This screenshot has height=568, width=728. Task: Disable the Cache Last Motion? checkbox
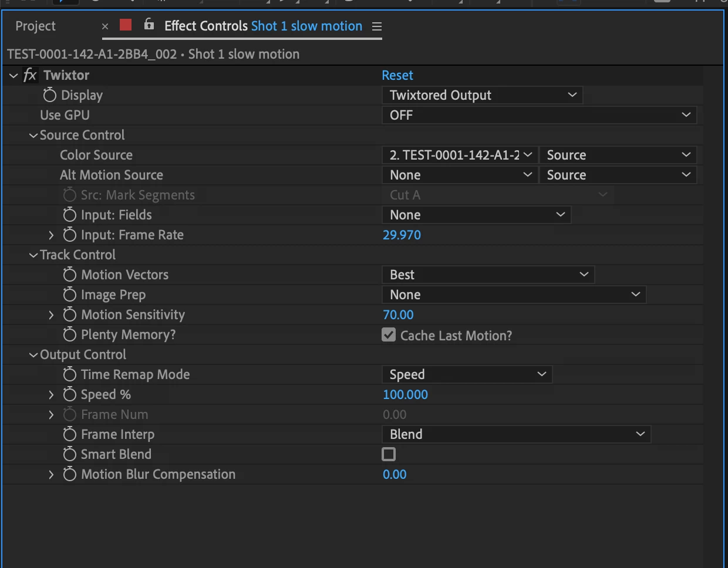click(389, 334)
